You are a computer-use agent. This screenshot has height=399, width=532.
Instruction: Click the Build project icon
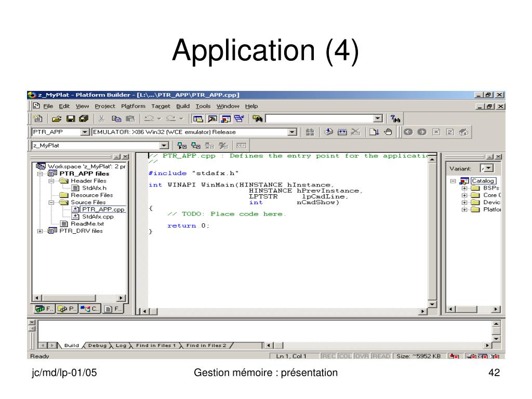pyautogui.click(x=328, y=132)
